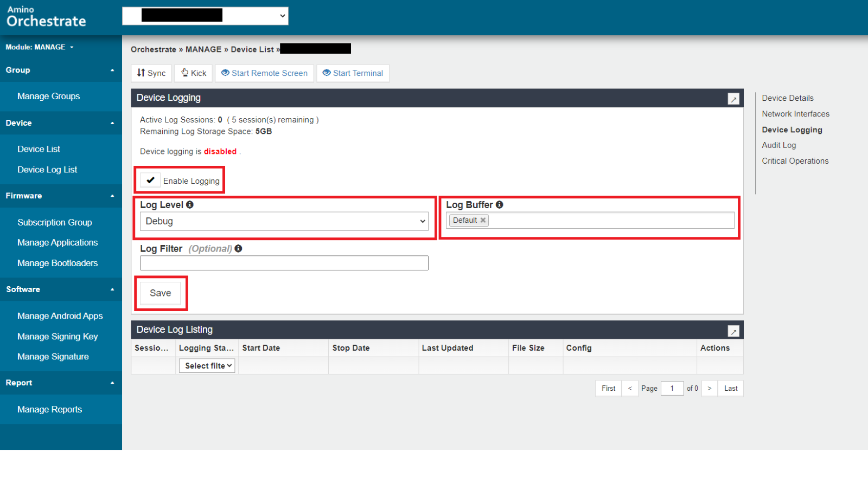Go to First page
Image resolution: width=868 pixels, height=497 pixels.
pyautogui.click(x=608, y=389)
